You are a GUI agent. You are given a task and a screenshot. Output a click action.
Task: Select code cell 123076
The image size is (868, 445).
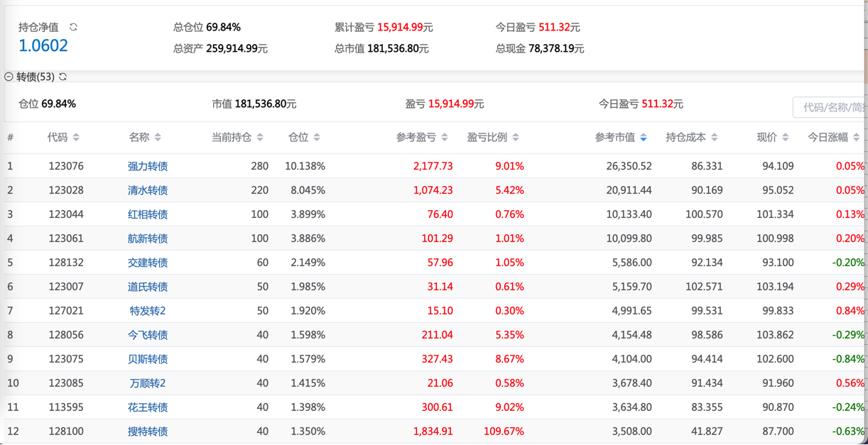click(x=66, y=166)
